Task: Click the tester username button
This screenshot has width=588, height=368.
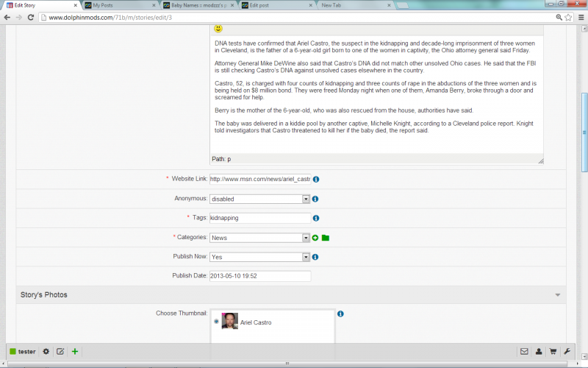Action: click(x=23, y=352)
